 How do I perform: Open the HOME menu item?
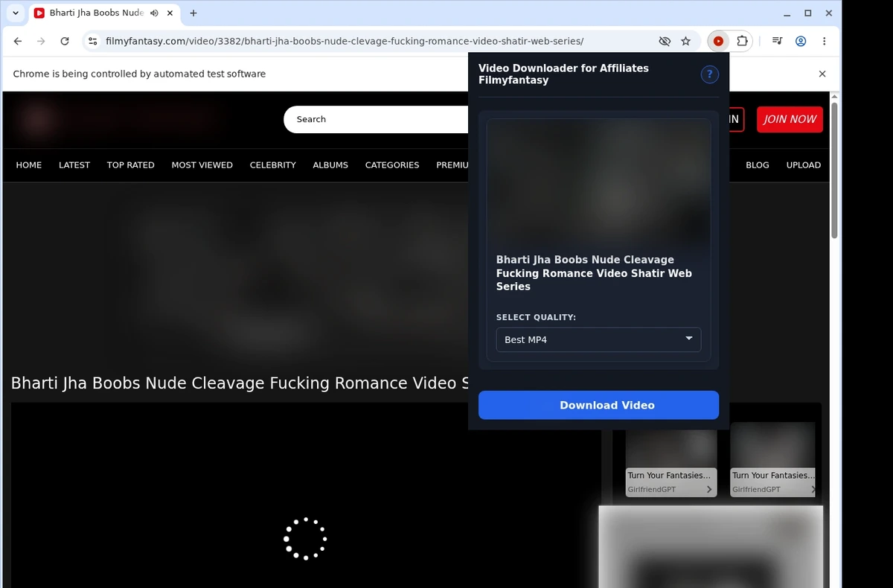click(x=29, y=165)
